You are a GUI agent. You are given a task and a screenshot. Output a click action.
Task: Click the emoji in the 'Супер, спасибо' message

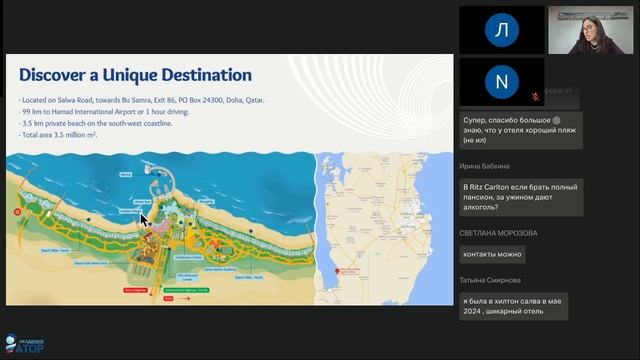556,120
